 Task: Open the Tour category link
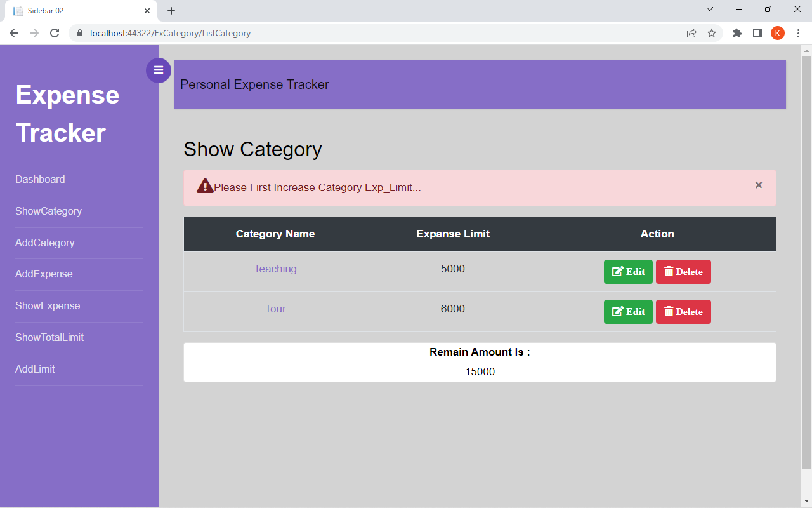[x=275, y=309]
